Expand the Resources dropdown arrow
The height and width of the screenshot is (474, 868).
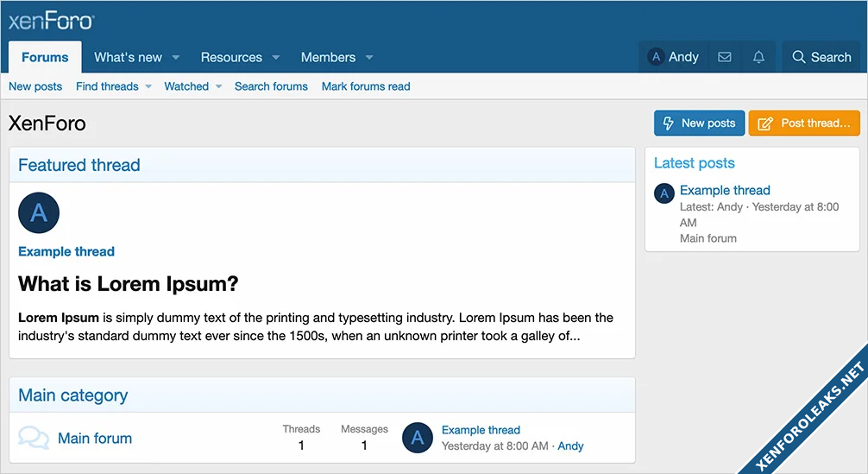tap(276, 58)
